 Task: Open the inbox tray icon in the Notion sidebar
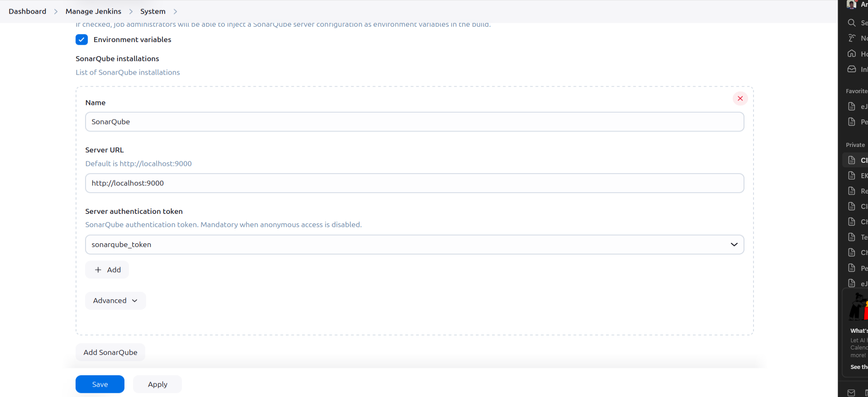coord(852,69)
